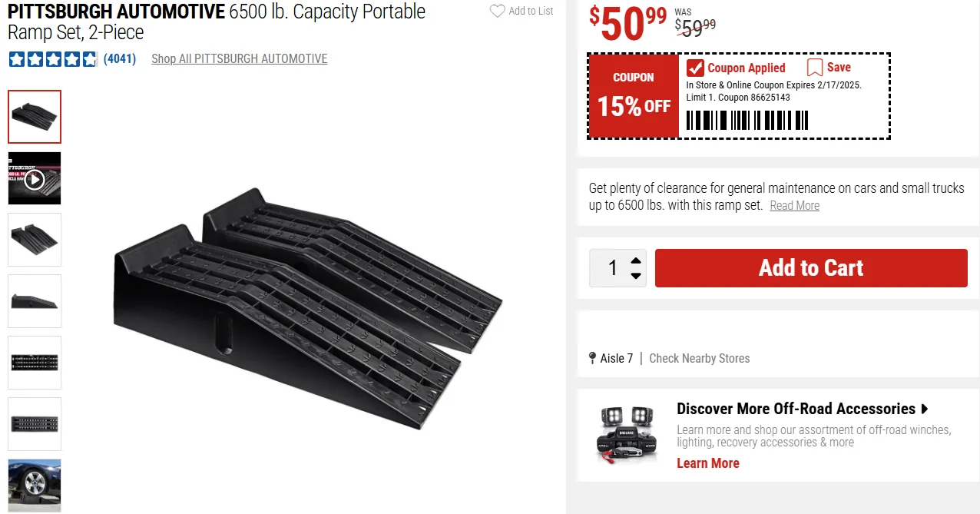Click the Add to Cart button
980x514 pixels.
tap(811, 268)
